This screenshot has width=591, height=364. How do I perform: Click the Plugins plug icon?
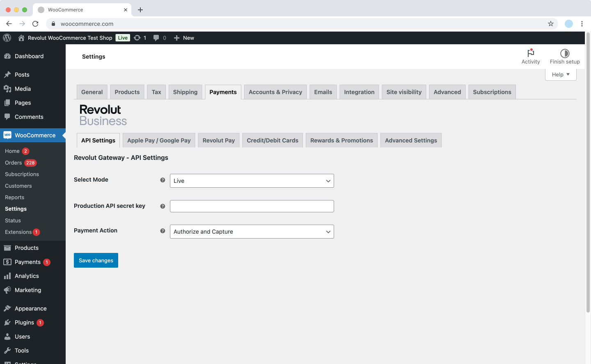(x=7, y=323)
